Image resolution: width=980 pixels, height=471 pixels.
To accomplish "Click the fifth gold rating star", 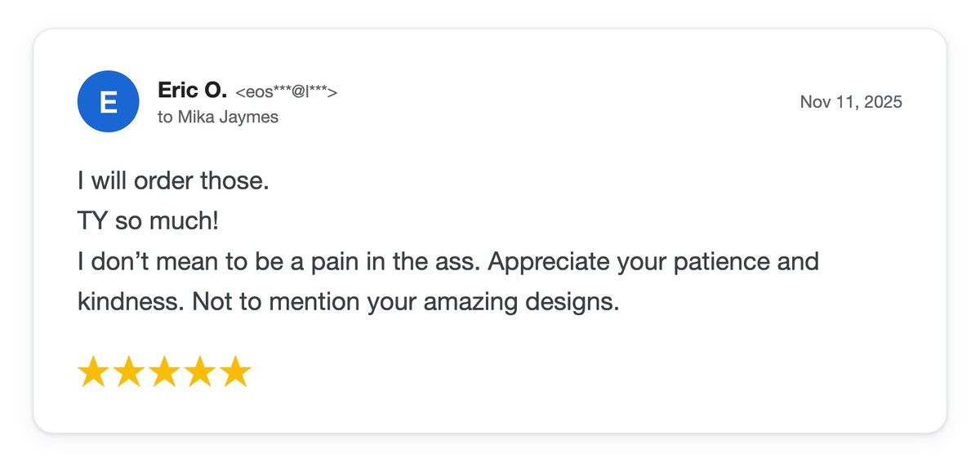I will tap(235, 371).
